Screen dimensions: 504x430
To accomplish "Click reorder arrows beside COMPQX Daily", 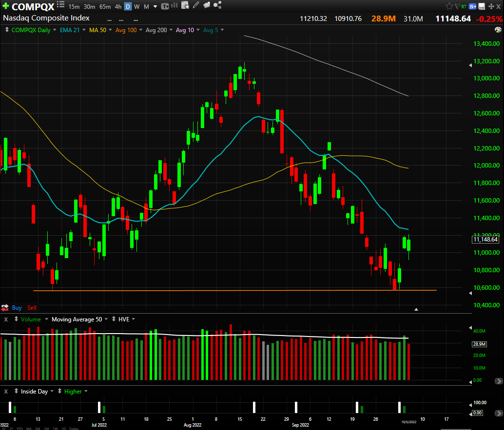I will pyautogui.click(x=7, y=30).
